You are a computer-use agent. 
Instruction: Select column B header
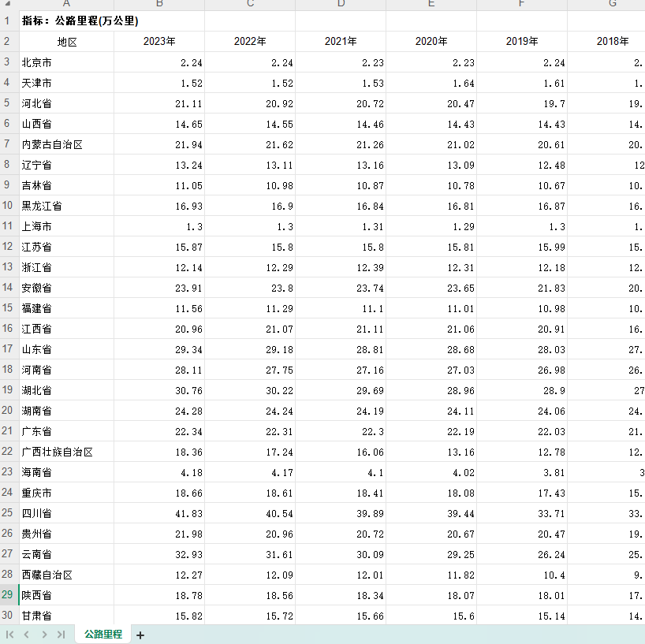159,4
